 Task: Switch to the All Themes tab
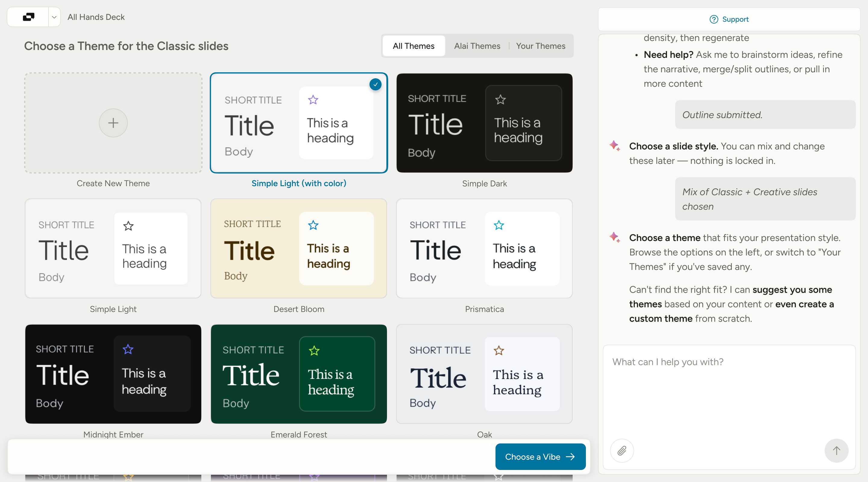(x=414, y=46)
